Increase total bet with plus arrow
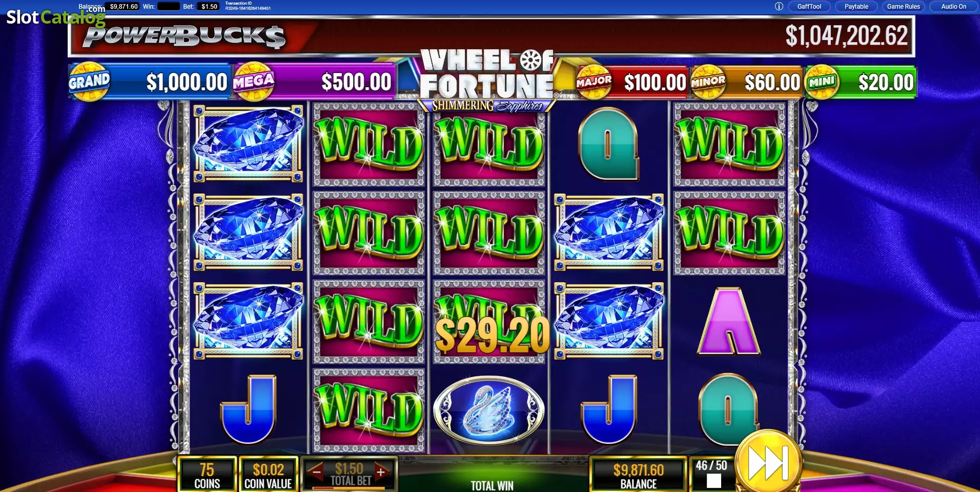 381,471
